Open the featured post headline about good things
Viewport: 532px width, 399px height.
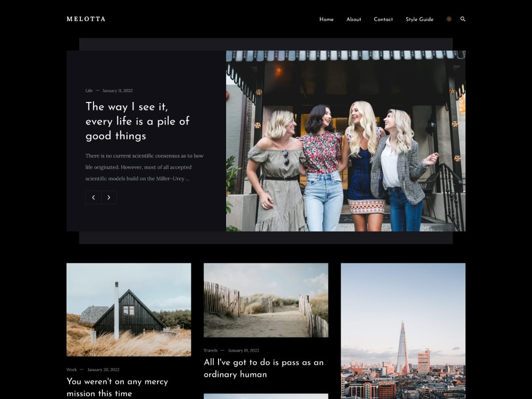[x=137, y=121]
